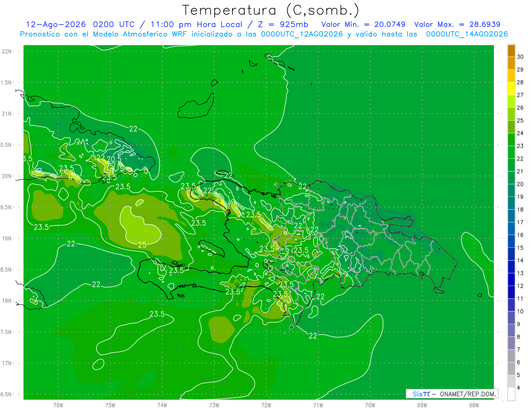This screenshot has width=532, height=411.
Task: Click the '0200 UTC' time label
Action: pyautogui.click(x=113, y=24)
